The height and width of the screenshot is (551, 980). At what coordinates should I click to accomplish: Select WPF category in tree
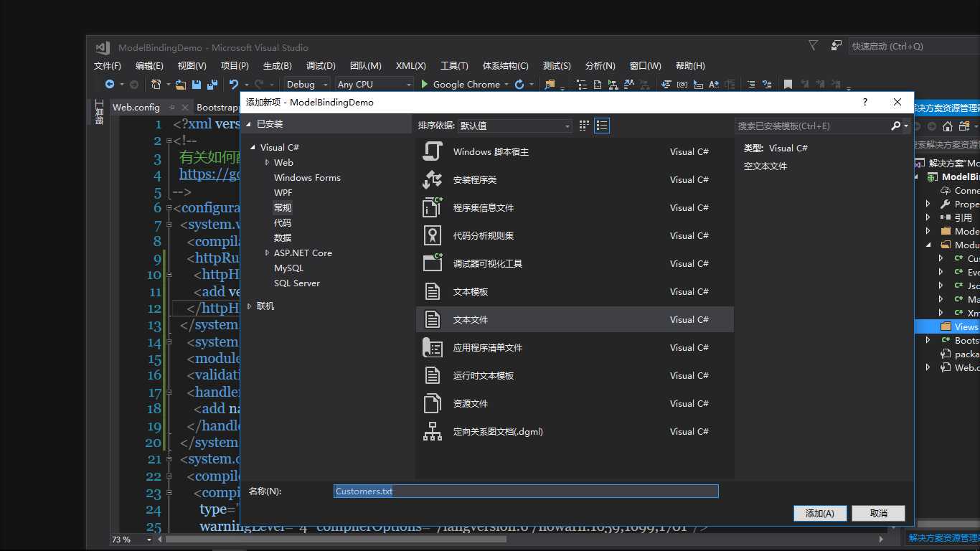[x=283, y=192]
